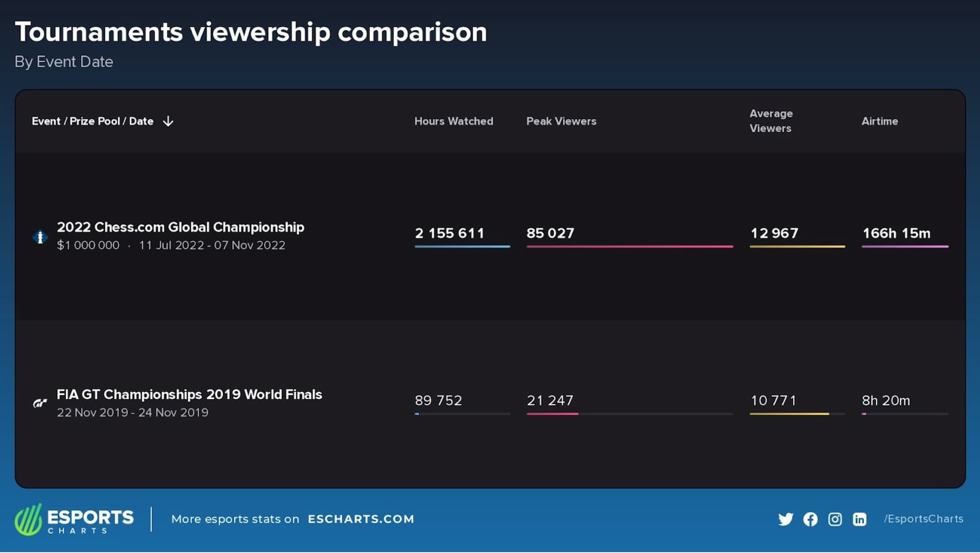Screen dimensions: 980x553
Task: Select the 8h 20m airtime value
Action: point(886,401)
